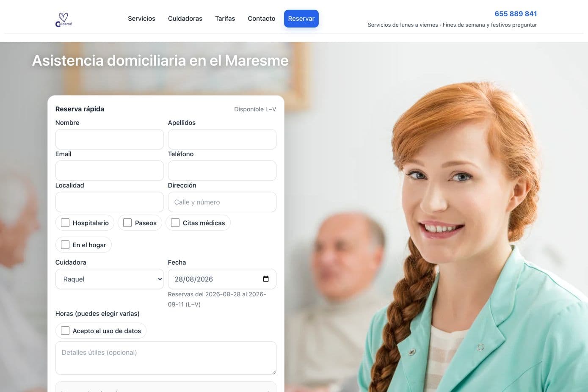Image resolution: width=588 pixels, height=392 pixels.
Task: Click the Dirección field with Calle y número
Action: coord(222,202)
